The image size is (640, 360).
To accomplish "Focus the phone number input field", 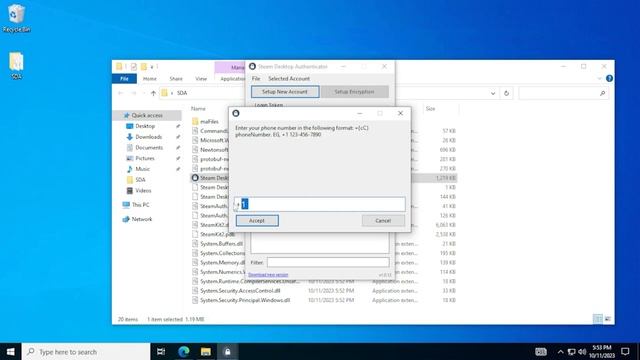I will (320, 204).
